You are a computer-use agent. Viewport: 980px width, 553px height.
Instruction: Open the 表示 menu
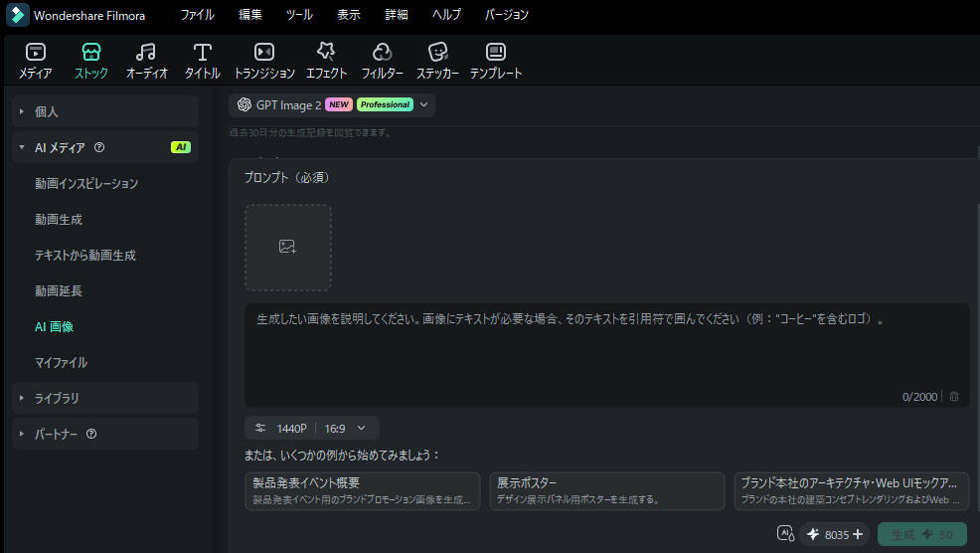pos(348,14)
